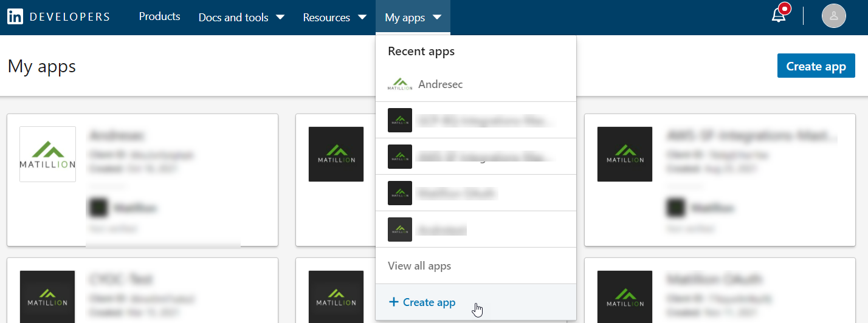Select the Matillion OAuth recent app
The width and height of the screenshot is (868, 323).
point(476,193)
